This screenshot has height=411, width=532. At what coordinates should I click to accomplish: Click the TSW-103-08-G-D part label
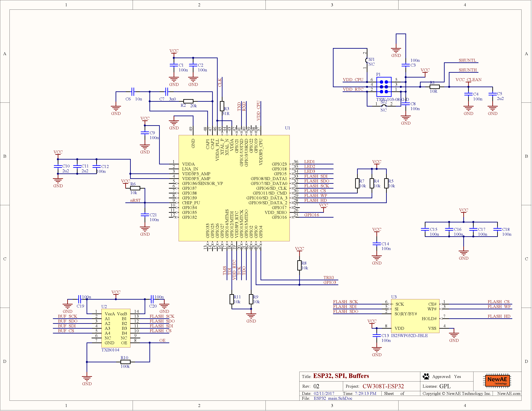[x=393, y=100]
